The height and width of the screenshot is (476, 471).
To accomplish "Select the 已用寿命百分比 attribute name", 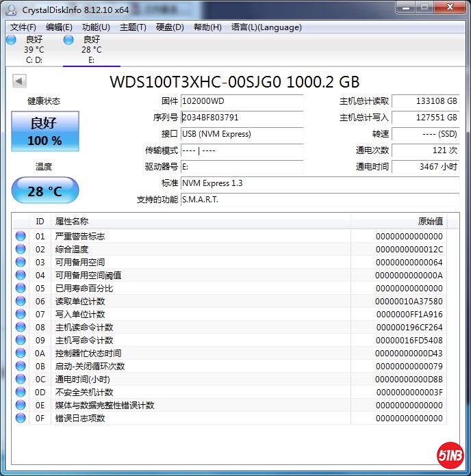I will pyautogui.click(x=84, y=289).
